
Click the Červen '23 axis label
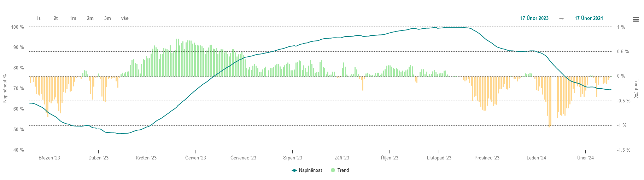point(195,158)
